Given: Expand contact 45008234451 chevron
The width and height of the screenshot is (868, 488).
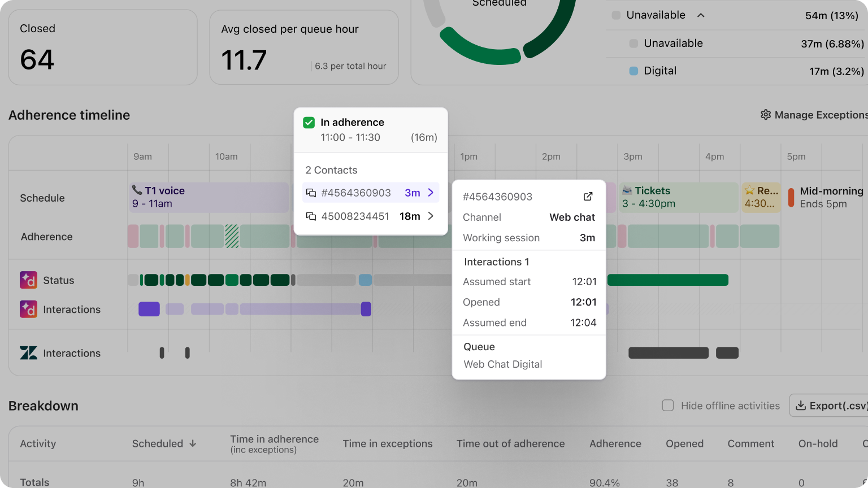Looking at the screenshot, I should 431,216.
